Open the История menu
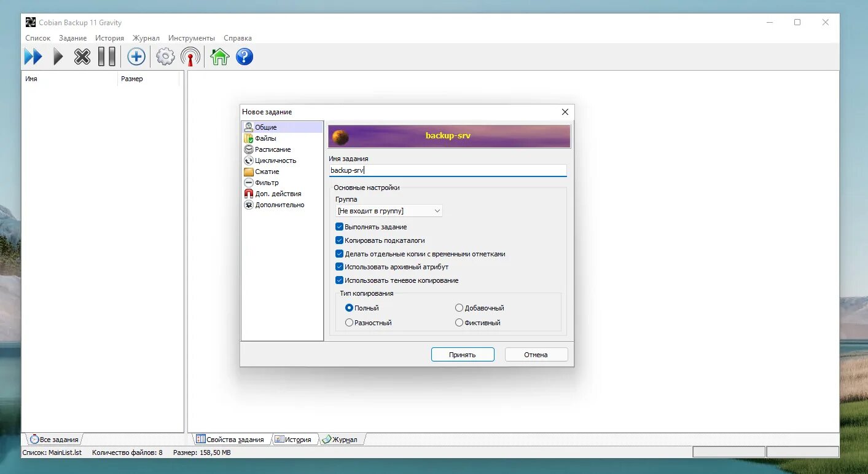The width and height of the screenshot is (868, 474). 109,38
